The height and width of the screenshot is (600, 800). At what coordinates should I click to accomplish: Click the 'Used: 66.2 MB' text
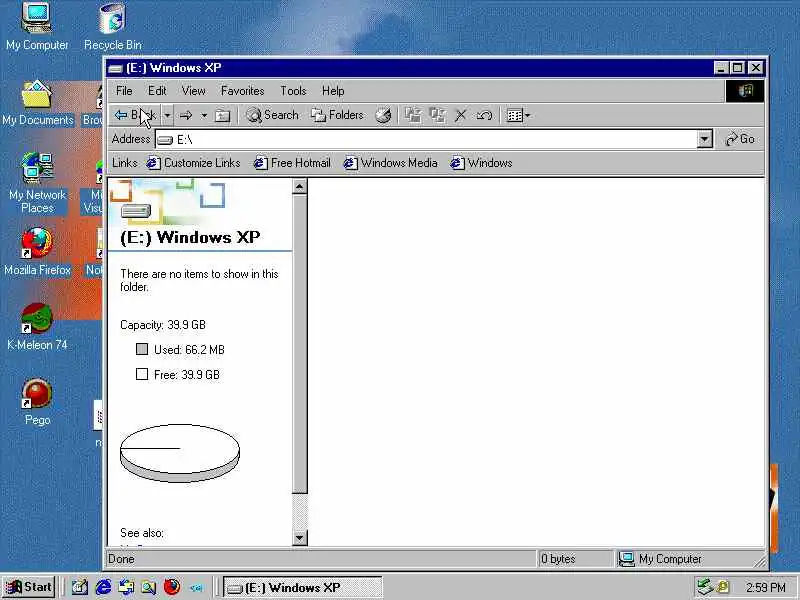(189, 350)
